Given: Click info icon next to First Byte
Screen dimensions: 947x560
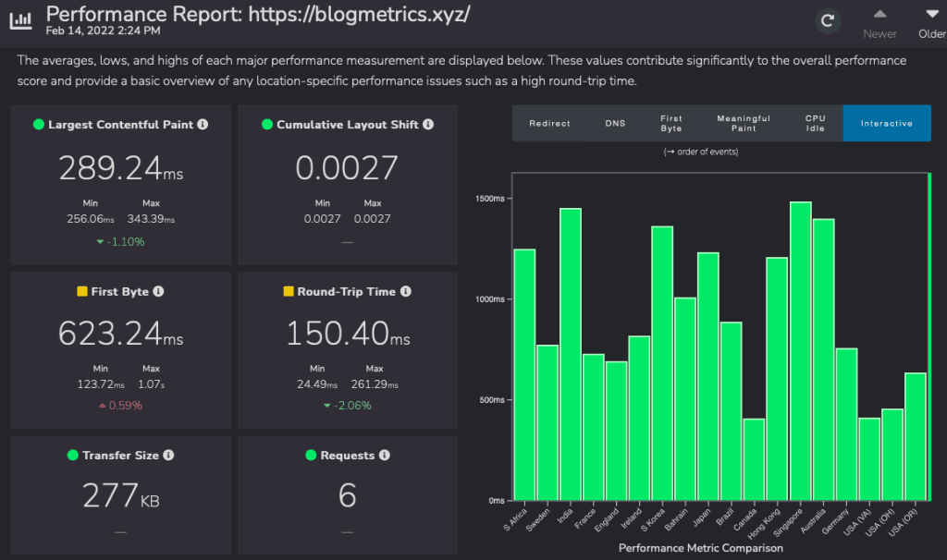Looking at the screenshot, I should click(158, 291).
